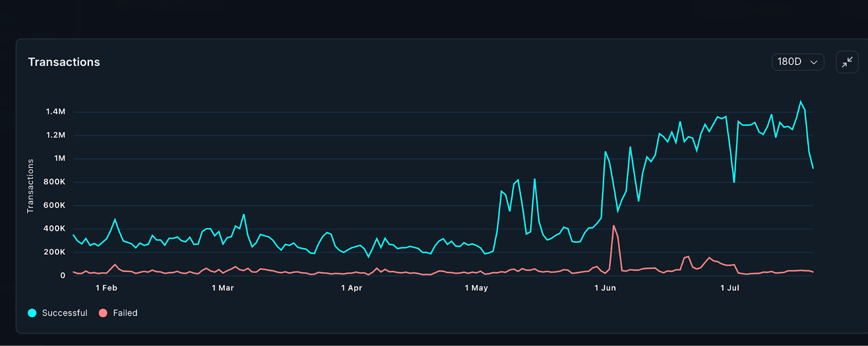This screenshot has width=868, height=346.
Task: Click the highest successful transactions peak in July
Action: pyautogui.click(x=800, y=101)
